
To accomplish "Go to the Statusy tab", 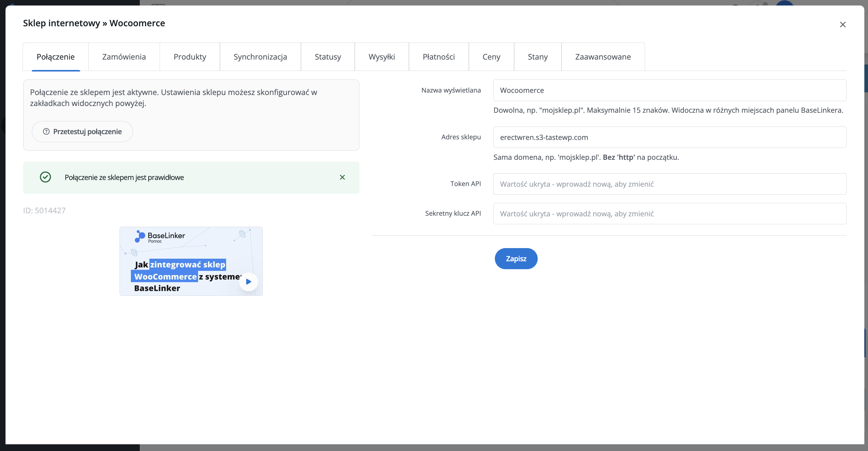I will tap(328, 57).
